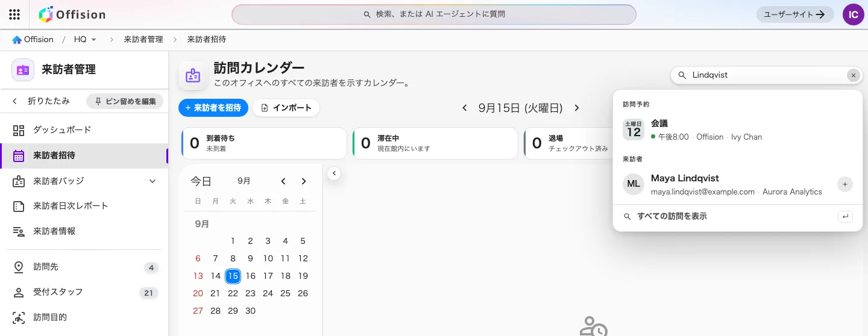Click the ML avatar of Maya Lindqvist

coord(634,184)
